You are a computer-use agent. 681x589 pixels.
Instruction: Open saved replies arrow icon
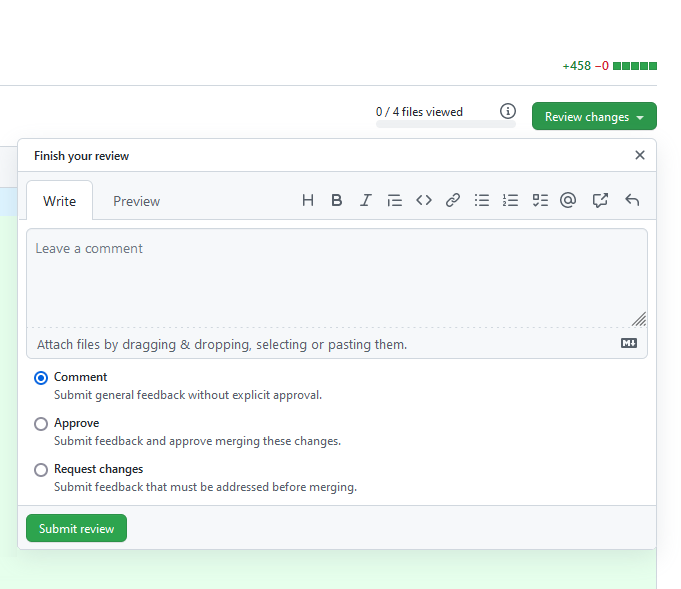tap(632, 200)
